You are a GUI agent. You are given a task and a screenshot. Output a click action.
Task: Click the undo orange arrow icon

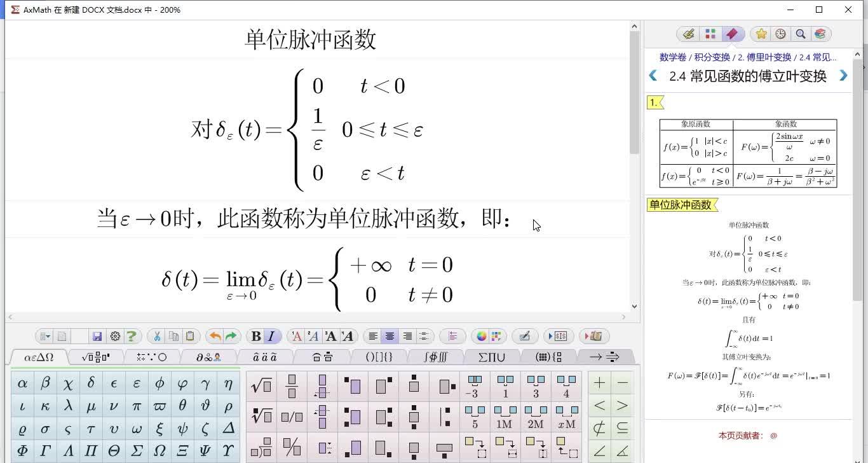coord(215,336)
